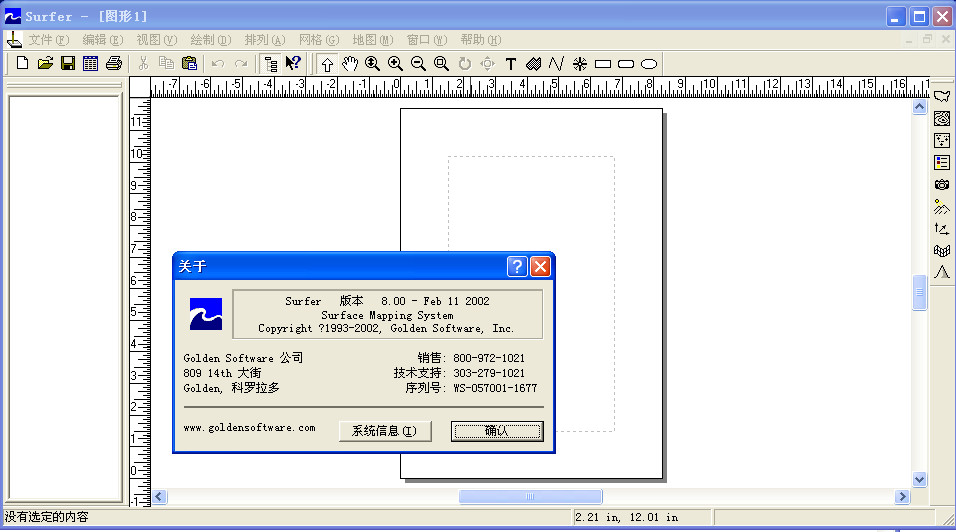This screenshot has width=956, height=532.
Task: Click the Post Map icon in right toolbar
Action: pyautogui.click(x=942, y=140)
